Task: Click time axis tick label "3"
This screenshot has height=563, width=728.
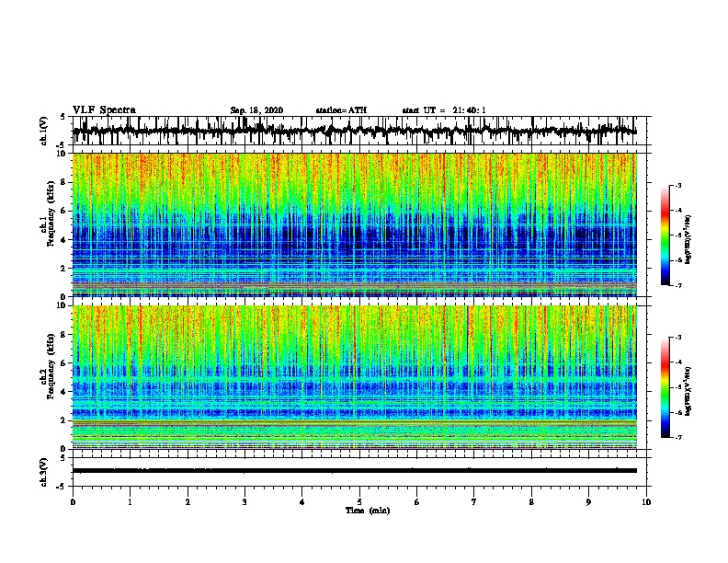Action: pyautogui.click(x=245, y=502)
